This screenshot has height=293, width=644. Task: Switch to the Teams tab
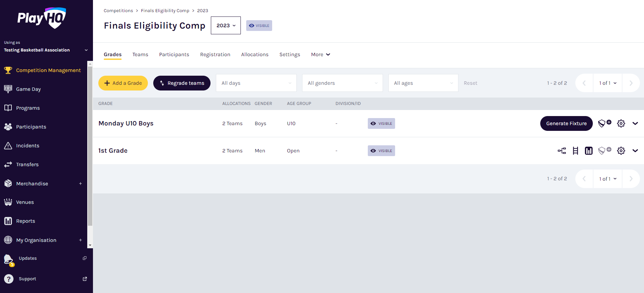140,54
